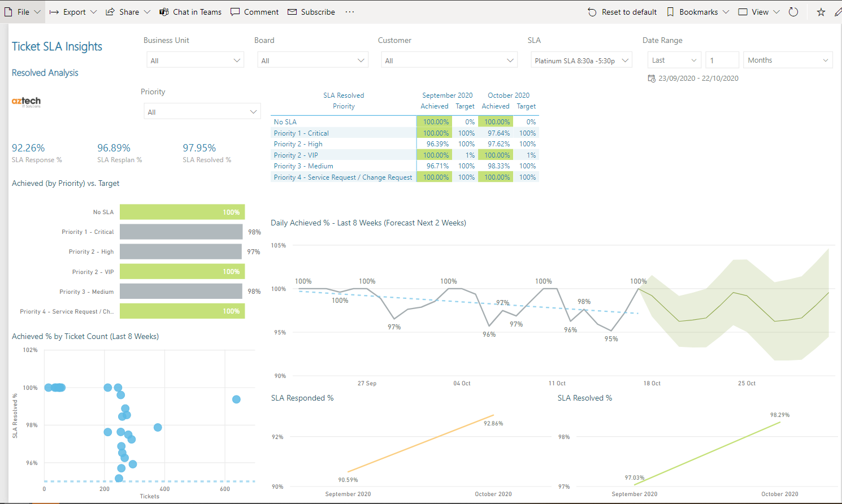
Task: Open Bookmarks from the toolbar
Action: click(x=697, y=11)
